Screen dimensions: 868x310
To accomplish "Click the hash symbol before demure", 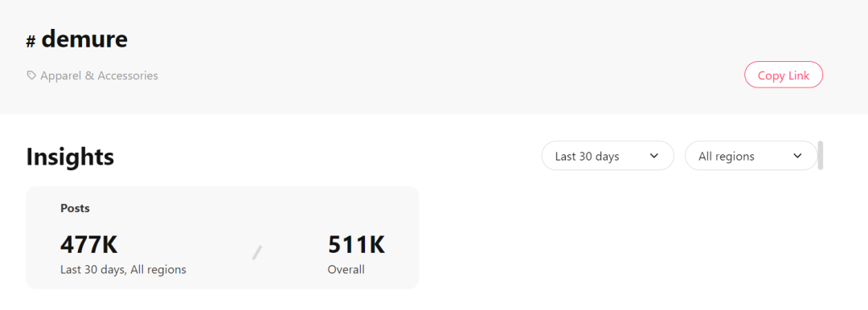I will coord(31,42).
